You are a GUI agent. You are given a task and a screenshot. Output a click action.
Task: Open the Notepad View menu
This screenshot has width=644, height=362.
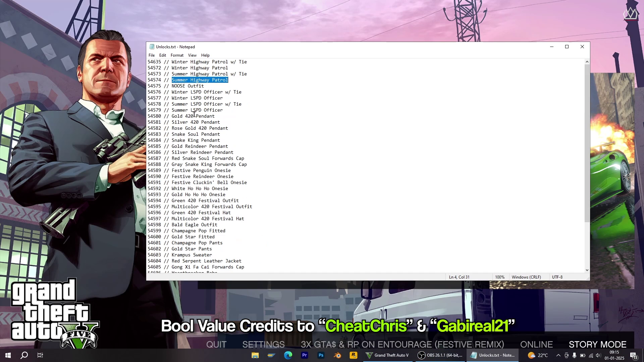coord(192,55)
